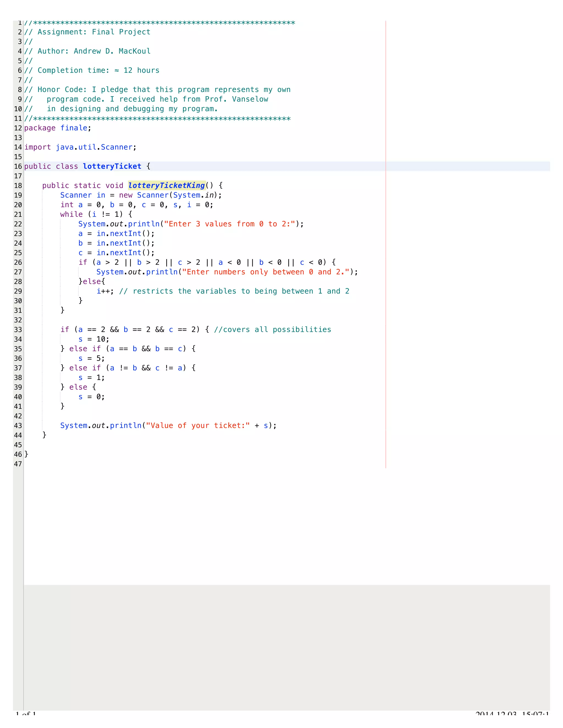Click the s = 0; assignment
Image resolution: width=563 pixels, height=728 pixels.
(91, 397)
